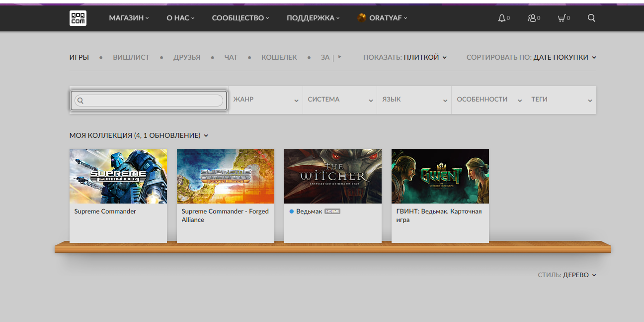Expand ТЕГИ filter dropdown

(x=562, y=100)
